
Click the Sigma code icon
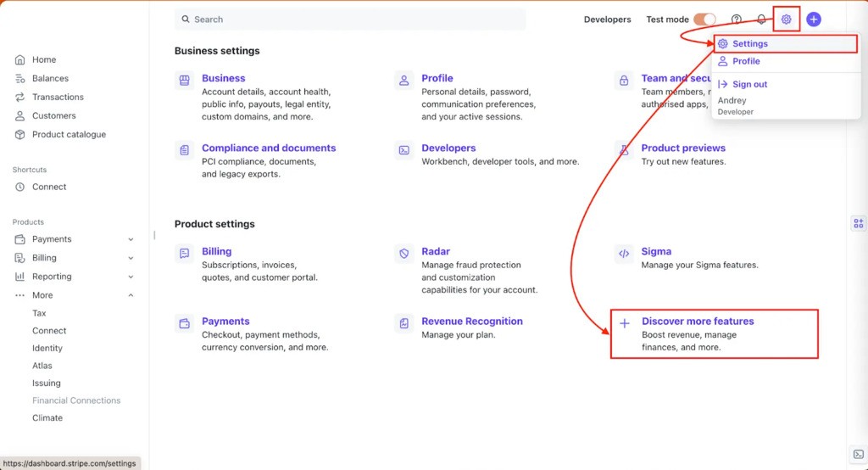coord(624,254)
